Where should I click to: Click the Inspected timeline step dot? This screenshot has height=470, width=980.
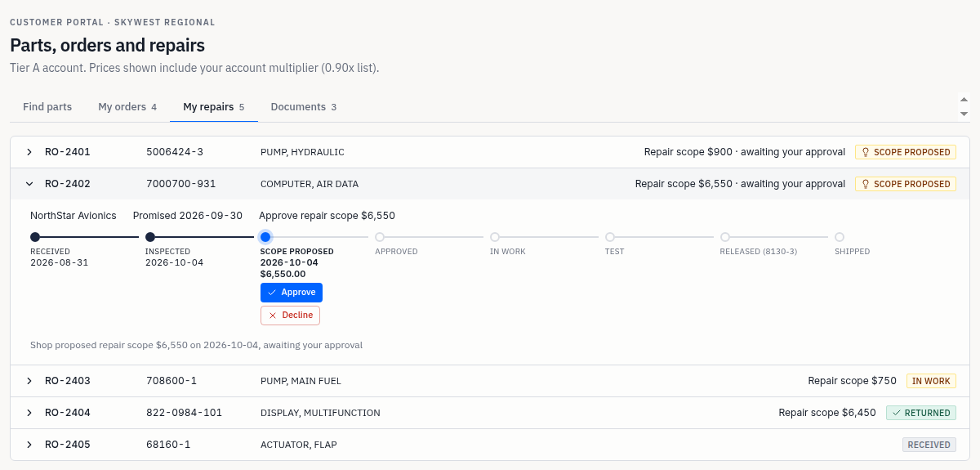click(x=150, y=237)
